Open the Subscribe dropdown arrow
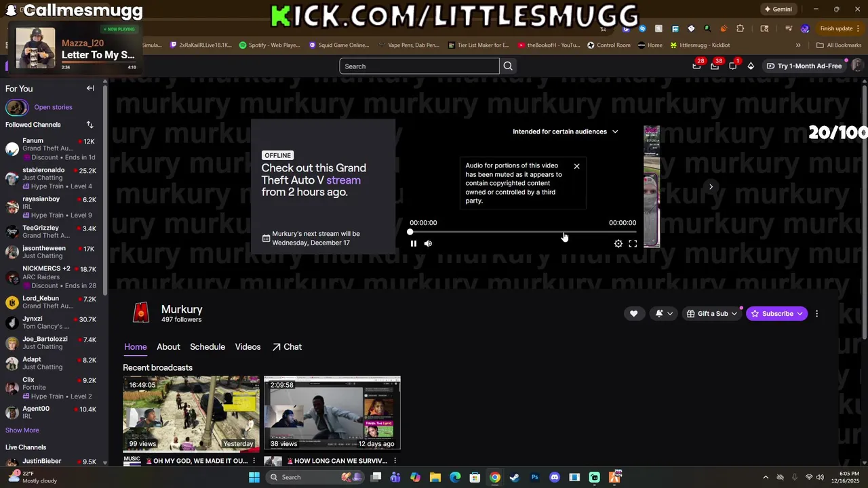This screenshot has height=488, width=868. pos(800,314)
